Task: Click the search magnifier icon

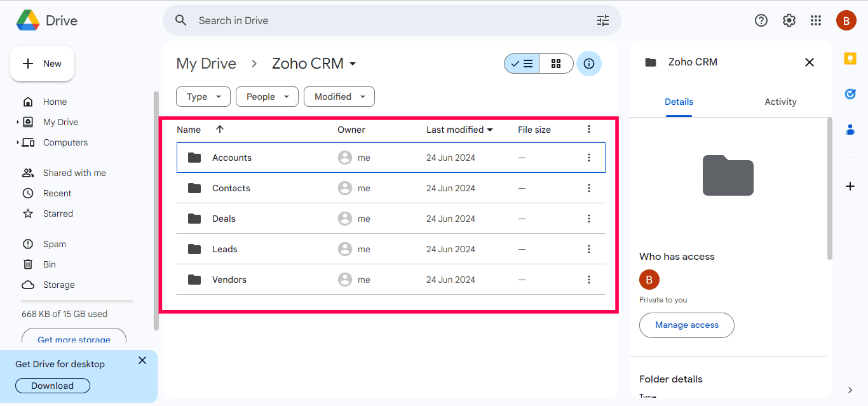Action: coord(181,20)
